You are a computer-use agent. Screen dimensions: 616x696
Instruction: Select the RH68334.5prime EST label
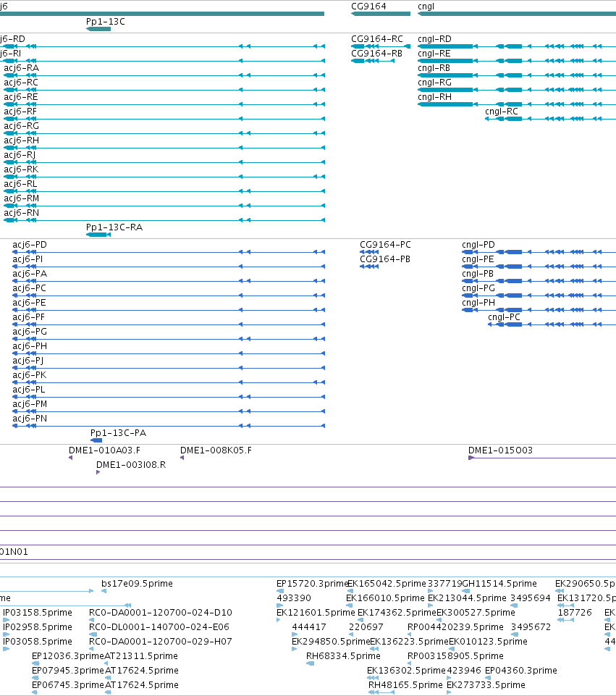pyautogui.click(x=343, y=656)
